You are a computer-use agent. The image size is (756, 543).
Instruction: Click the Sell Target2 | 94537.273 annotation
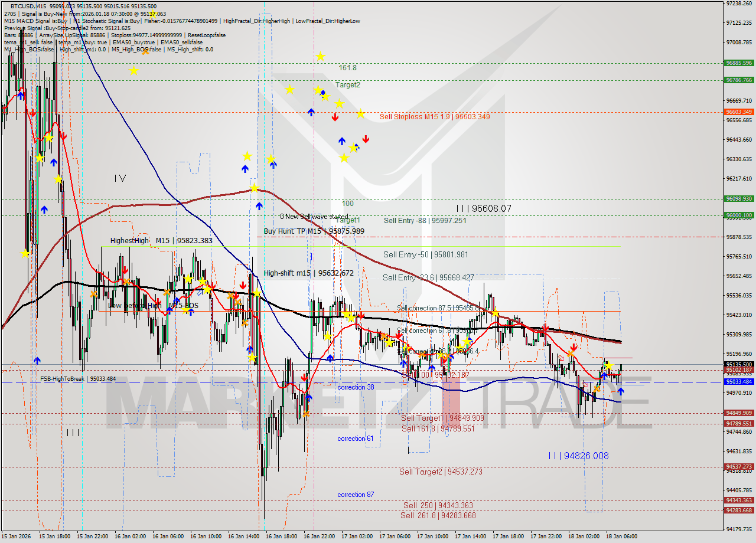pyautogui.click(x=440, y=472)
